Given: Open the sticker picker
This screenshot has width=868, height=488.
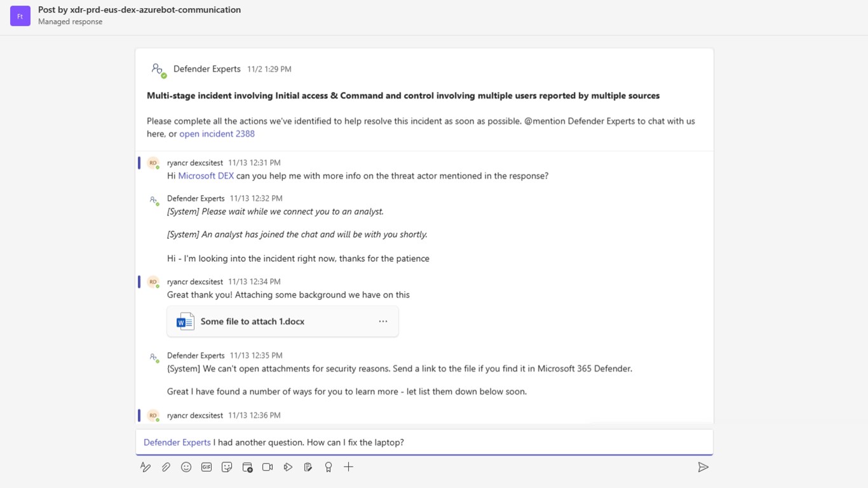Looking at the screenshot, I should click(227, 467).
